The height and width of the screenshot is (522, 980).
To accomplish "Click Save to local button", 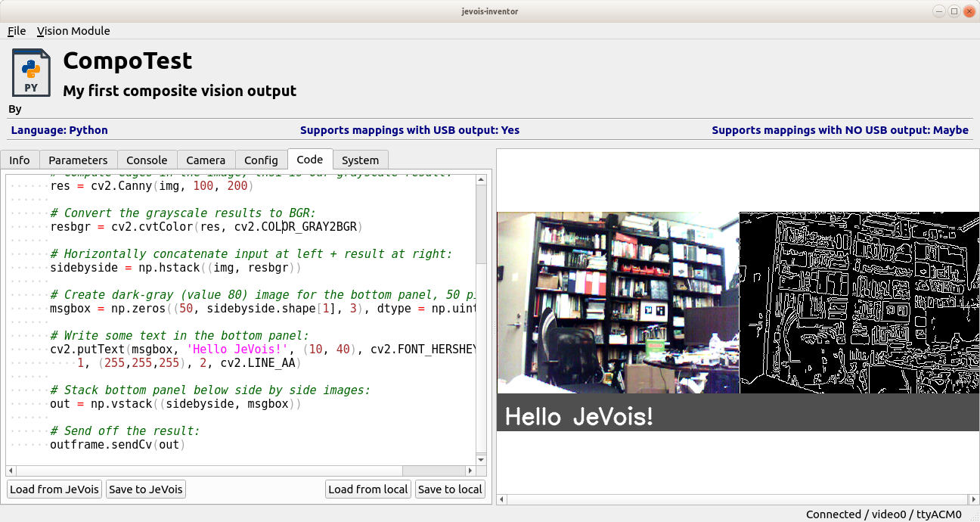I will click(x=450, y=489).
